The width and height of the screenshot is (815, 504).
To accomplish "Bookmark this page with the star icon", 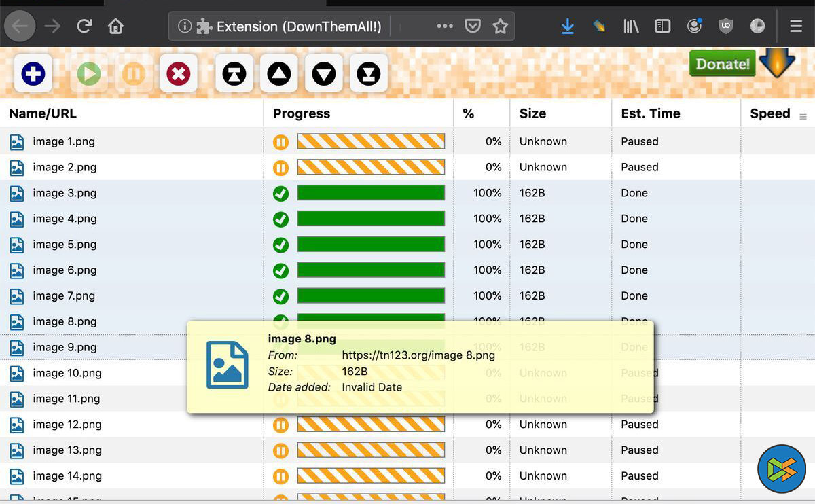I will [x=501, y=26].
